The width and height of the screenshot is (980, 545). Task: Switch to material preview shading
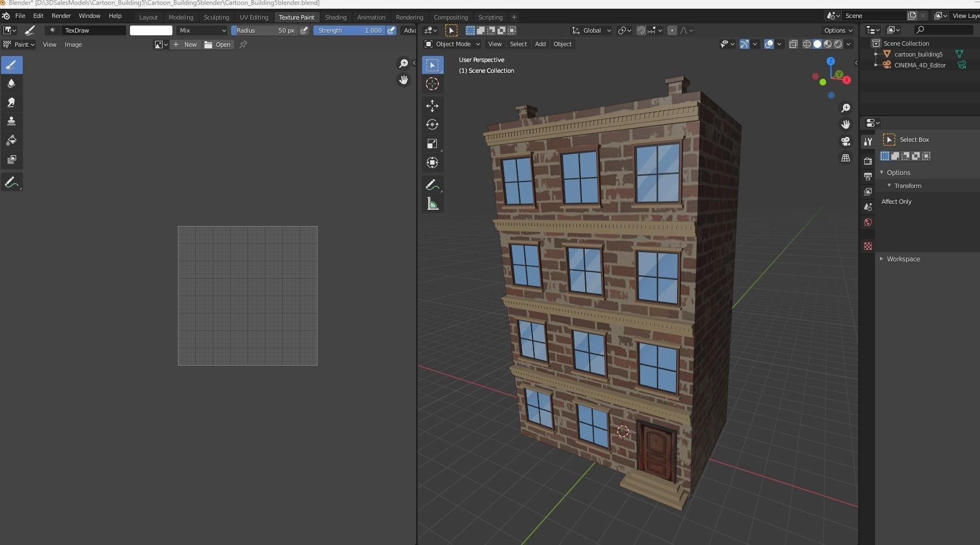tap(828, 44)
